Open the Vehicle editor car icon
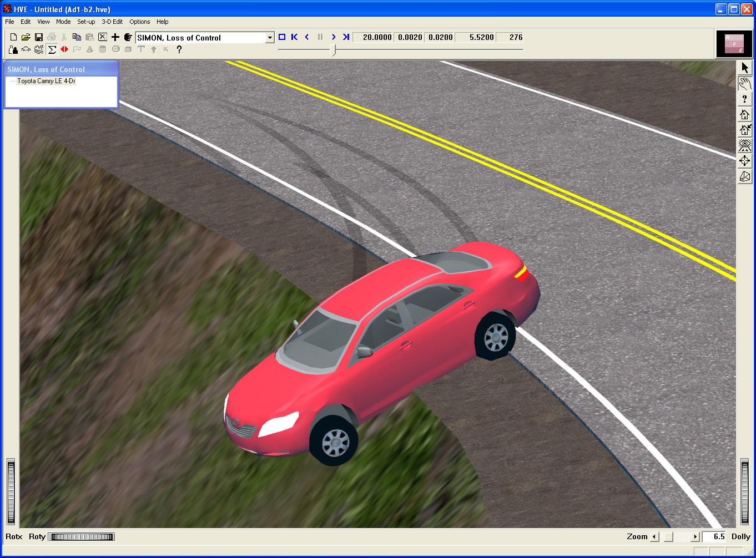 click(x=26, y=50)
